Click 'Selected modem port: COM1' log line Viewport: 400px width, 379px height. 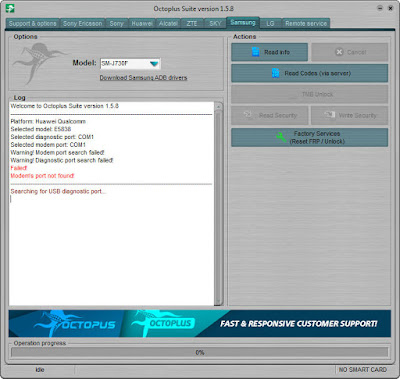[x=48, y=145]
